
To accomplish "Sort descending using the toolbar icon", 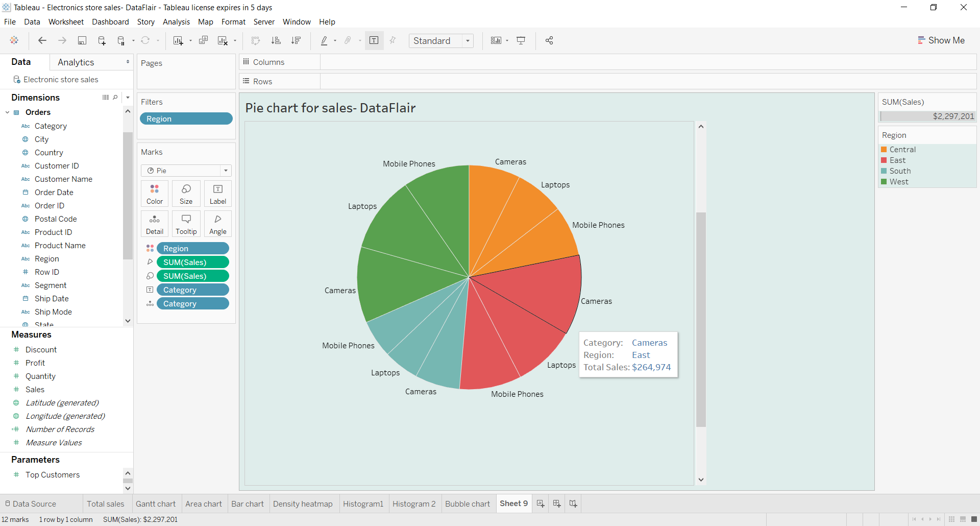I will tap(296, 40).
